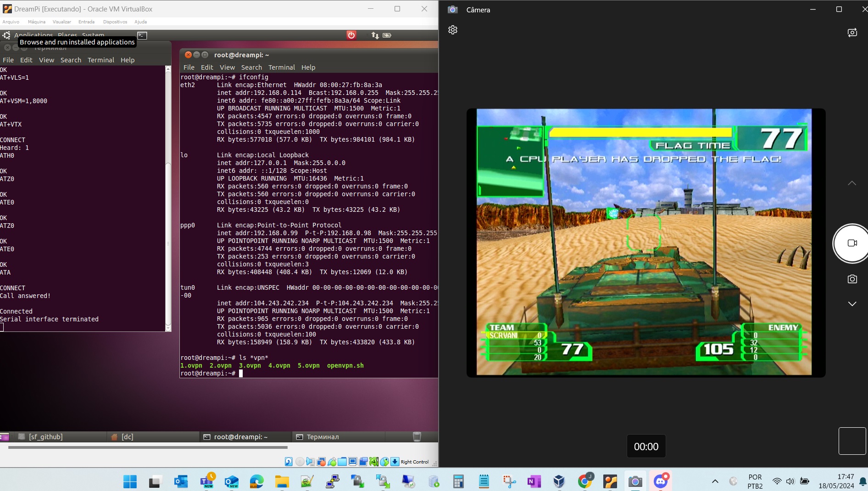Open Terminal menu in root@dreampi window
This screenshot has height=491, width=868.
(x=282, y=67)
